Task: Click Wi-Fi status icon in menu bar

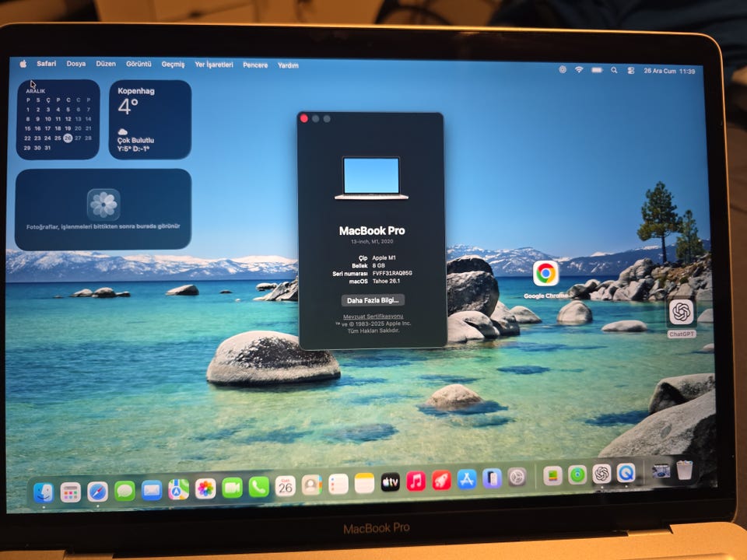Action: point(579,69)
